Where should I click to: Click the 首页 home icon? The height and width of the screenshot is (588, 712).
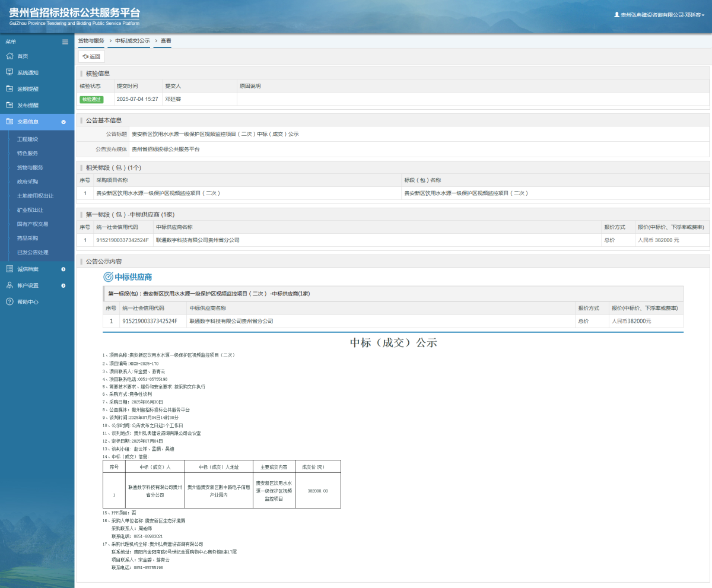click(x=9, y=56)
